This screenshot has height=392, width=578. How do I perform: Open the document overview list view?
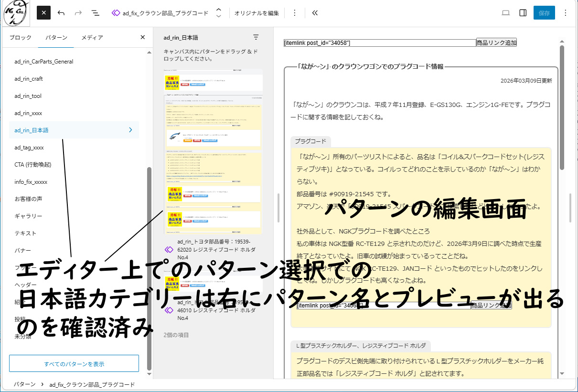pyautogui.click(x=96, y=13)
